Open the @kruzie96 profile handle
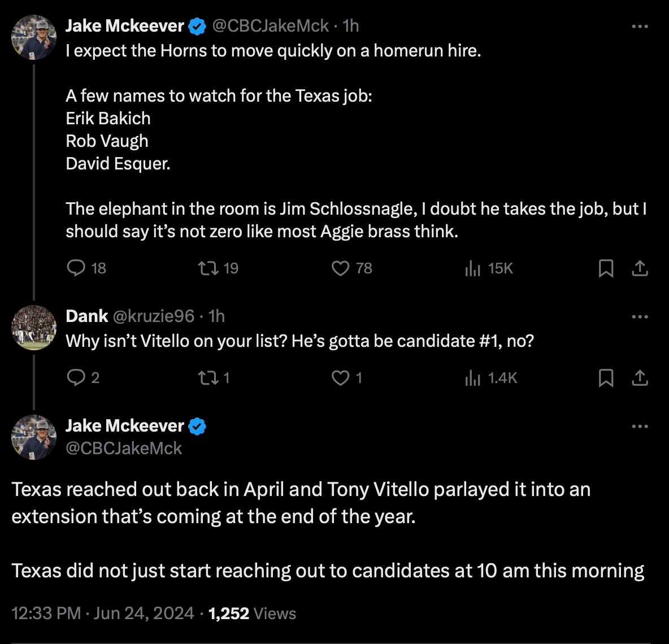 click(x=154, y=316)
